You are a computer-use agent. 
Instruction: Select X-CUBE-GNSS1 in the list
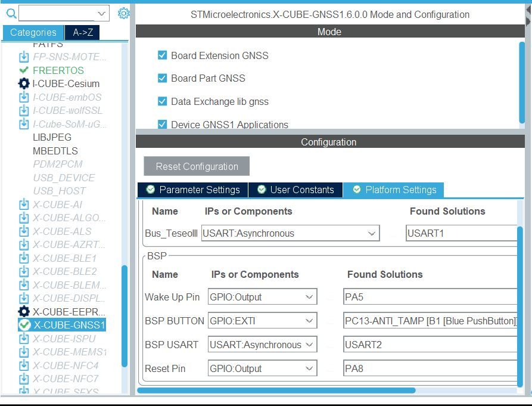tap(70, 325)
